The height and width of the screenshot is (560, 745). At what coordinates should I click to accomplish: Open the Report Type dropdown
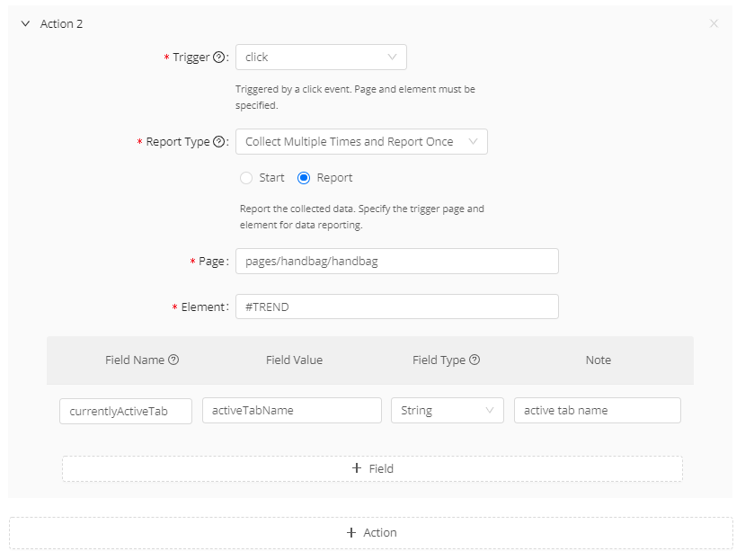tap(361, 142)
